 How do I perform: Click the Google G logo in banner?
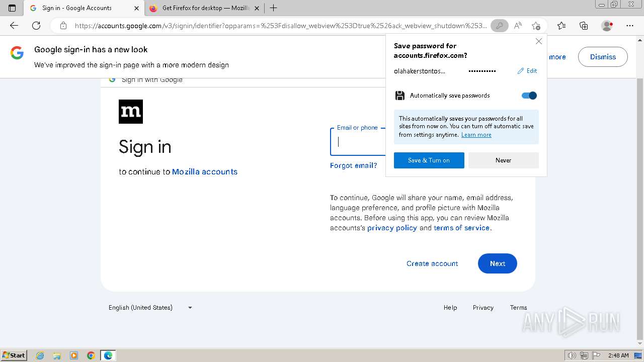point(17,53)
